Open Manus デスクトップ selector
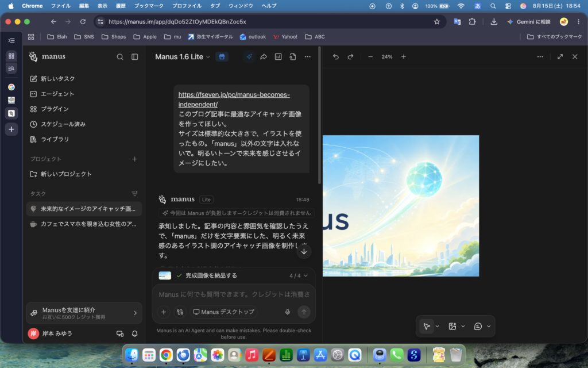 click(224, 312)
